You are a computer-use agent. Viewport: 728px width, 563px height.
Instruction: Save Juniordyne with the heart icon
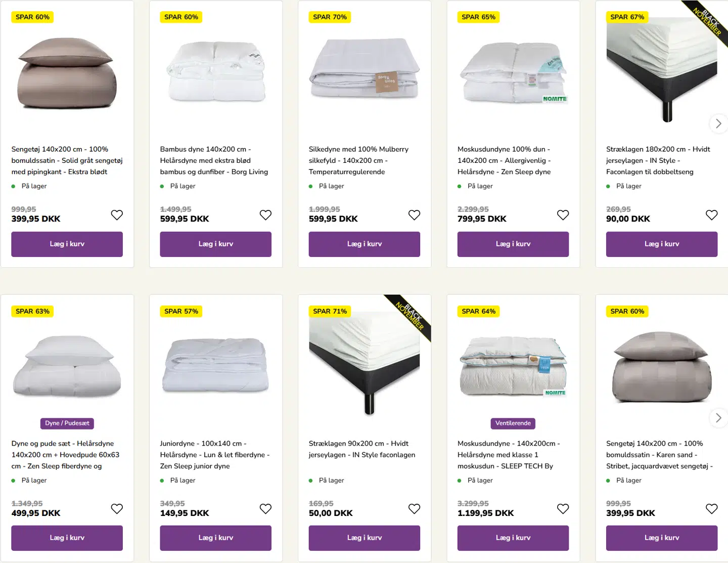coord(265,509)
